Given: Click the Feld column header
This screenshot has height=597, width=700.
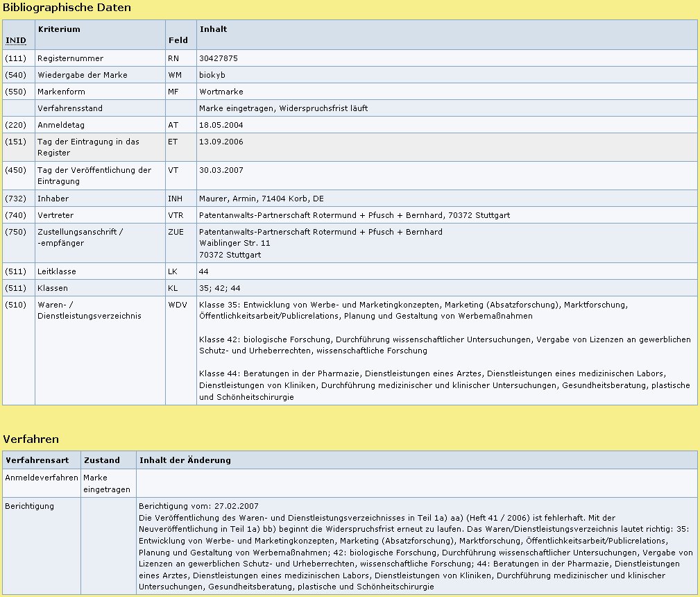Looking at the screenshot, I should point(178,40).
